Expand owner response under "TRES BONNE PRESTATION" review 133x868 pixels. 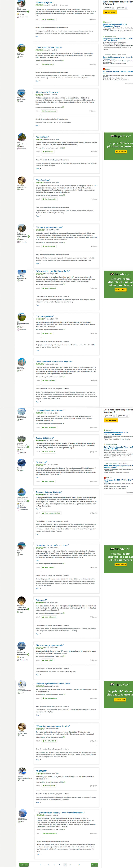[x=38, y=81]
